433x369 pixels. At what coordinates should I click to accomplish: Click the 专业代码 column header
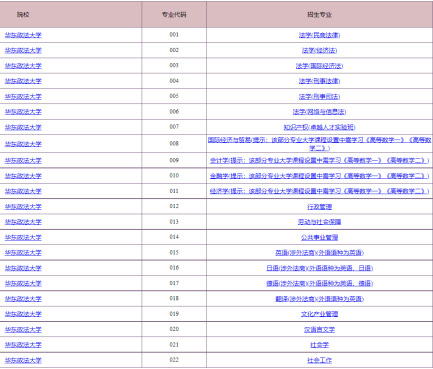tap(174, 14)
